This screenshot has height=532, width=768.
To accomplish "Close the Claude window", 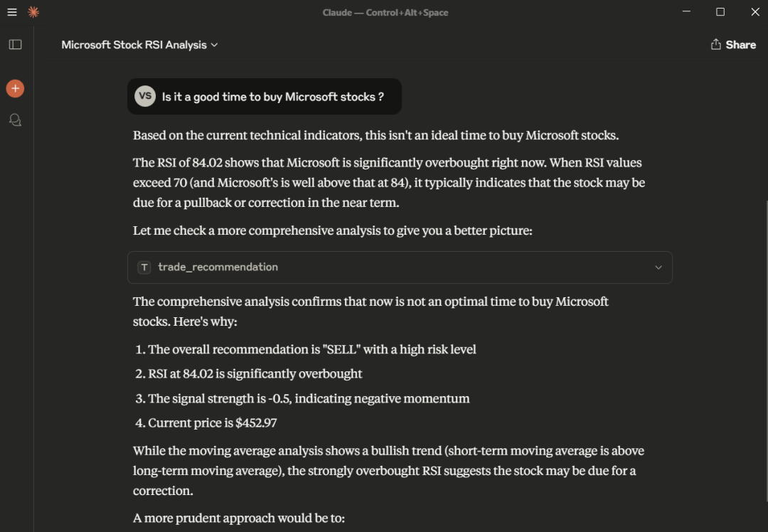I will pyautogui.click(x=755, y=12).
